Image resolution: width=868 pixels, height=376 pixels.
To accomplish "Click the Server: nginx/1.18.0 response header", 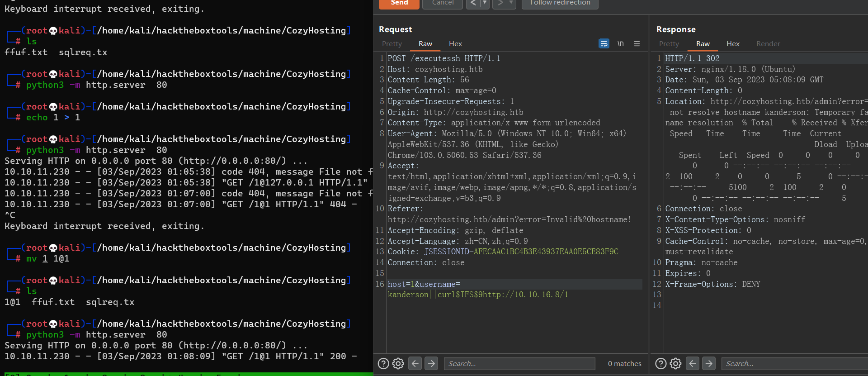I will tap(730, 69).
